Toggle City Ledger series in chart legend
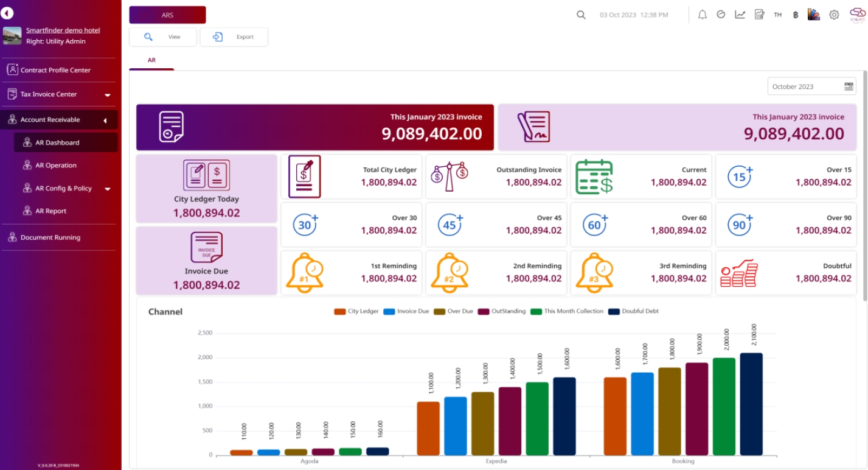Viewport: 868px width, 470px height. (356, 311)
